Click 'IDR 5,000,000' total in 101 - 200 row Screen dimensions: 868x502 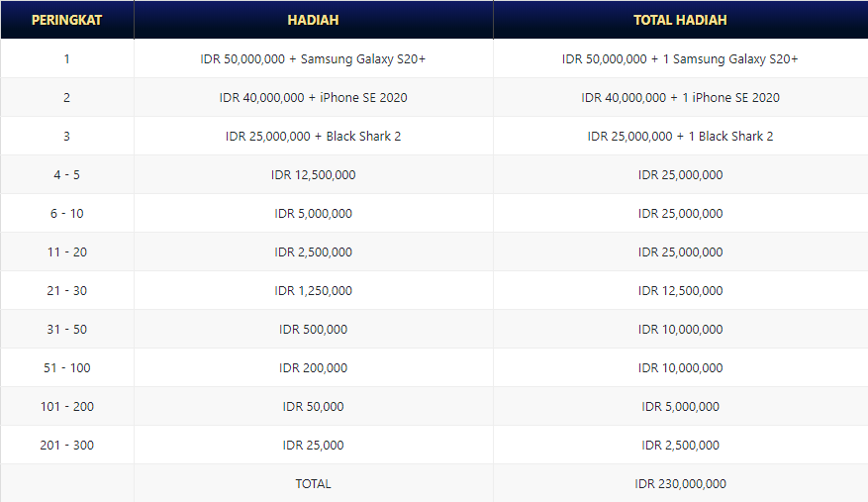[x=680, y=406]
